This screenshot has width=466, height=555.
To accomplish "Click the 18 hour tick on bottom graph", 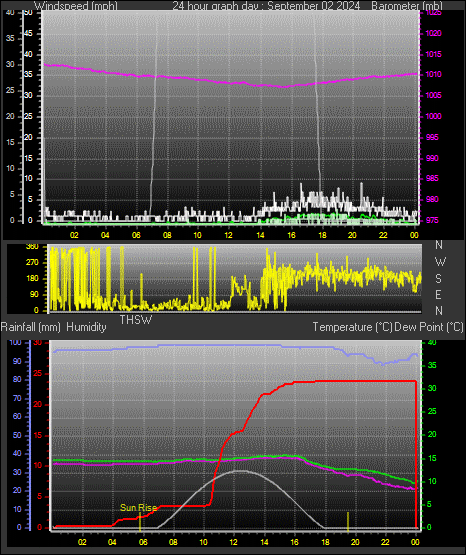I will tap(325, 542).
